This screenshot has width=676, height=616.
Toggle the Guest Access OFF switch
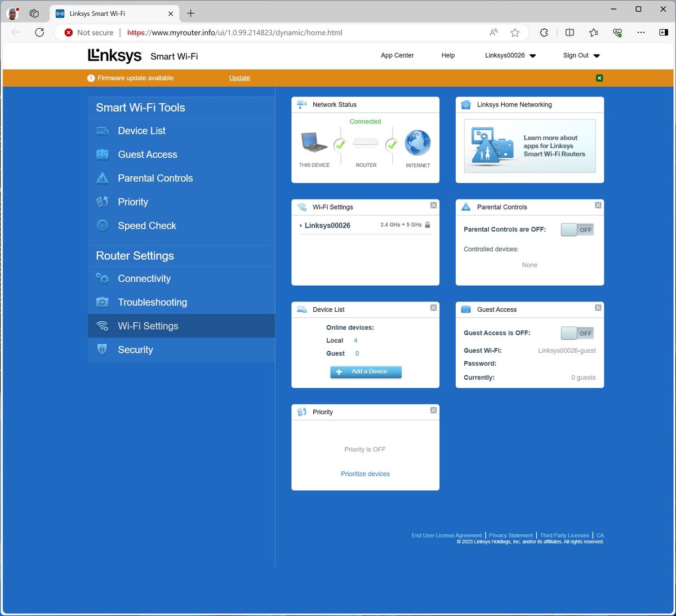click(577, 333)
